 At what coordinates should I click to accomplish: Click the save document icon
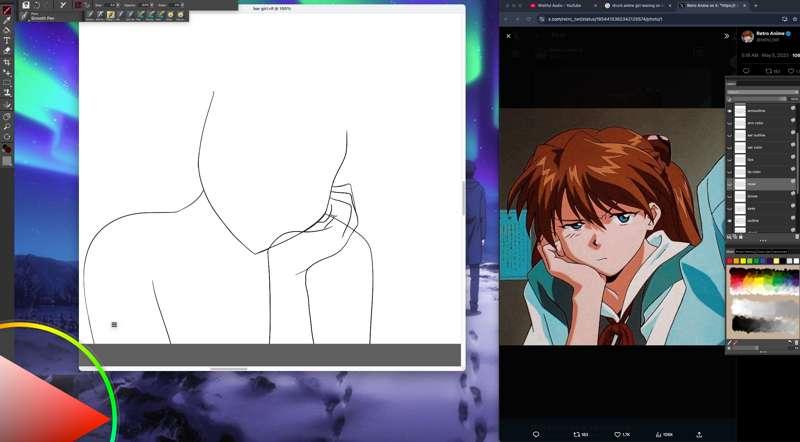click(x=26, y=5)
